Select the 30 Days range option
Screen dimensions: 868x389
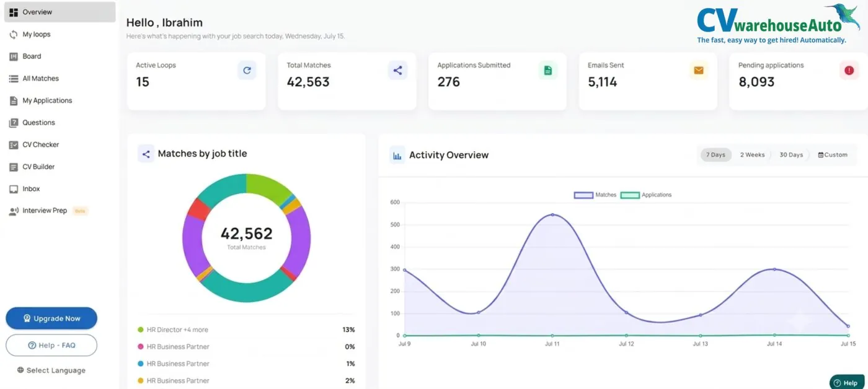(x=791, y=155)
